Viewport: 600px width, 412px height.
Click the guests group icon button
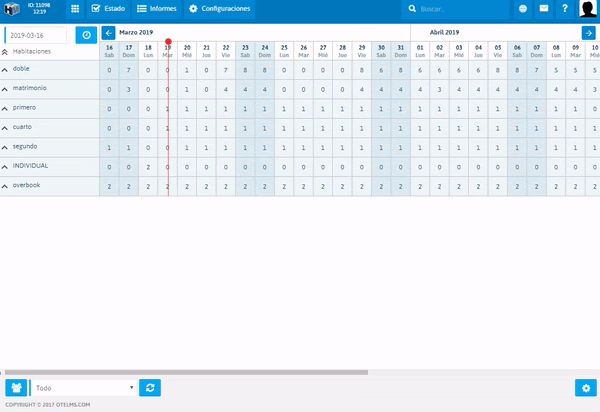16,387
